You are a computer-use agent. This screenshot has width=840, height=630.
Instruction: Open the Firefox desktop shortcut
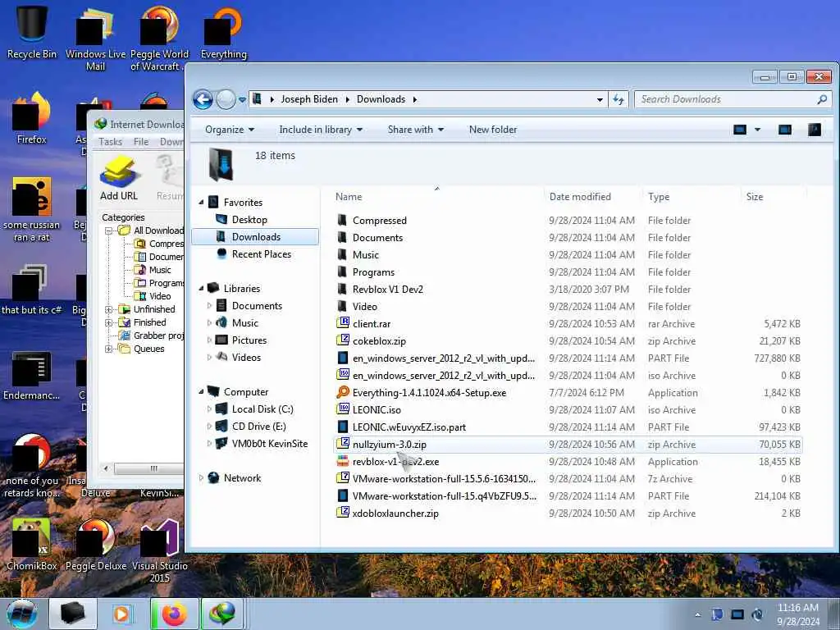[32, 119]
